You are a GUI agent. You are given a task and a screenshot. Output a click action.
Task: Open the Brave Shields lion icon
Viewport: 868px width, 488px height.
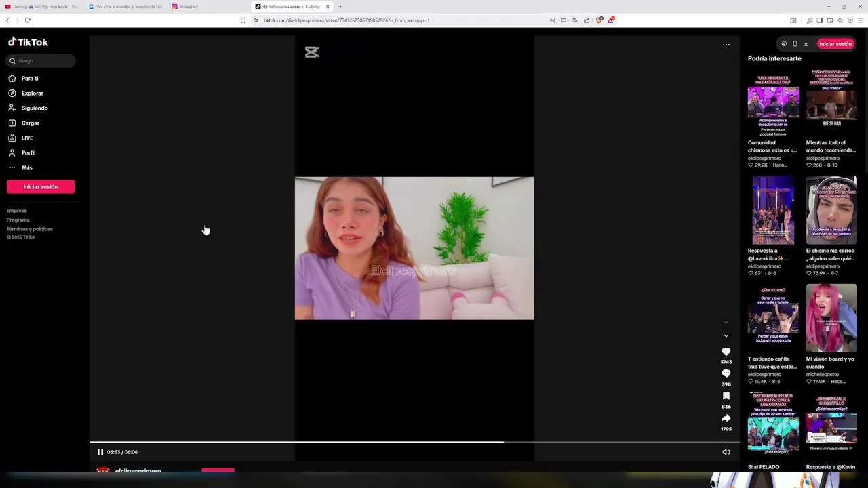(599, 20)
